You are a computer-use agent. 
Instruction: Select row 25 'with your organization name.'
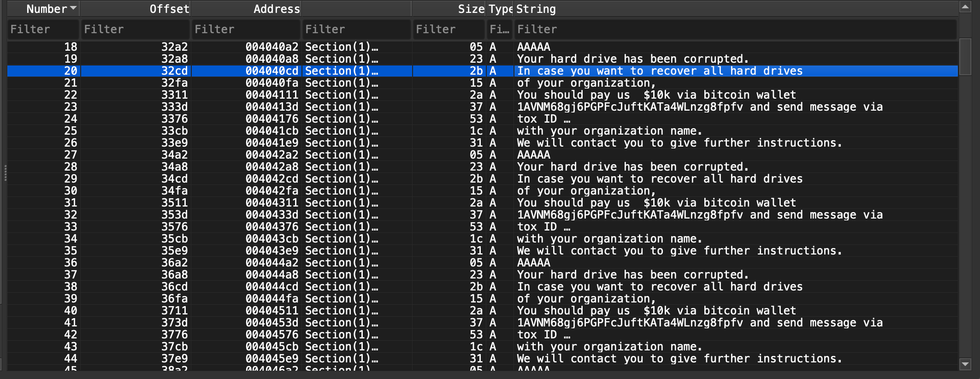[482, 130]
